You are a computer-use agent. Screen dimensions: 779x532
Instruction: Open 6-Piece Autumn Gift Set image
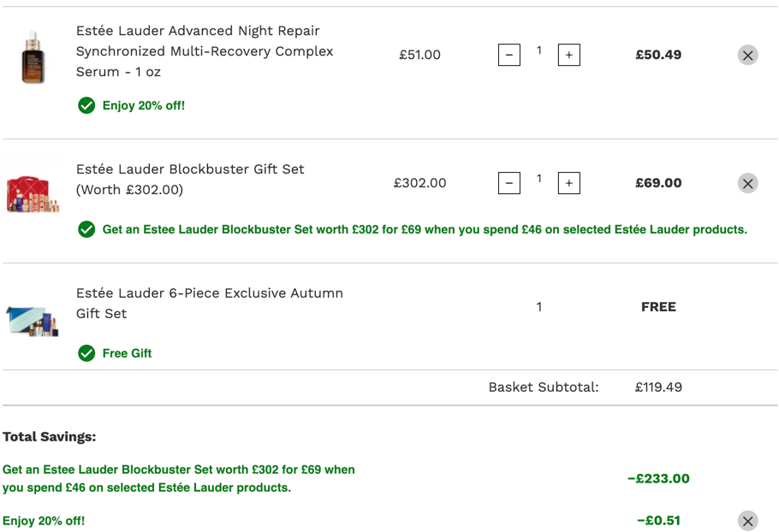[33, 322]
